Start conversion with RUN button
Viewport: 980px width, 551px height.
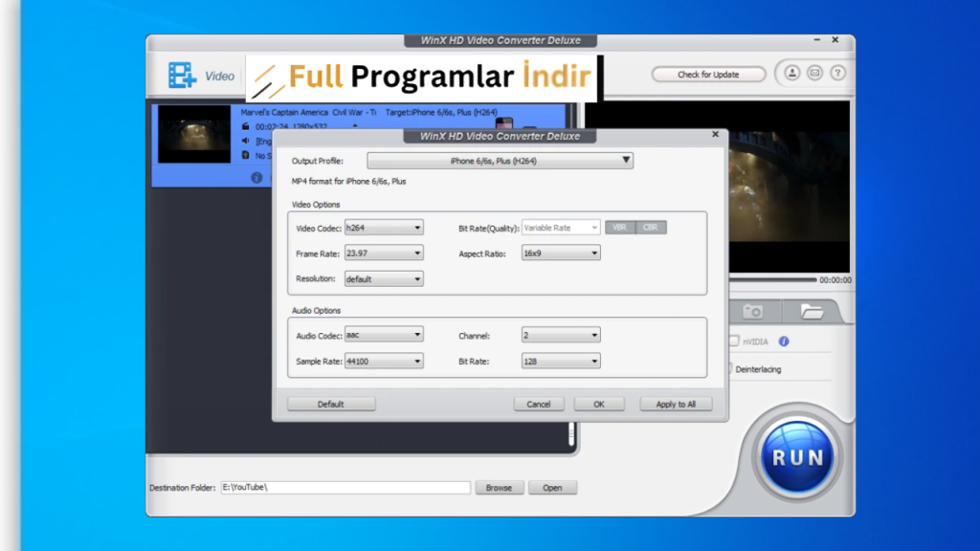(x=797, y=456)
